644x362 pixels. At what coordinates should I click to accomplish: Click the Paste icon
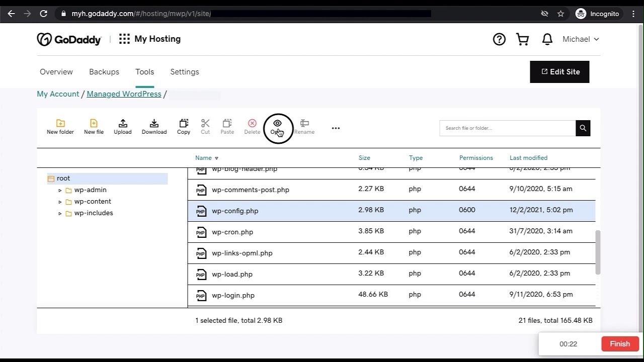pos(227,123)
